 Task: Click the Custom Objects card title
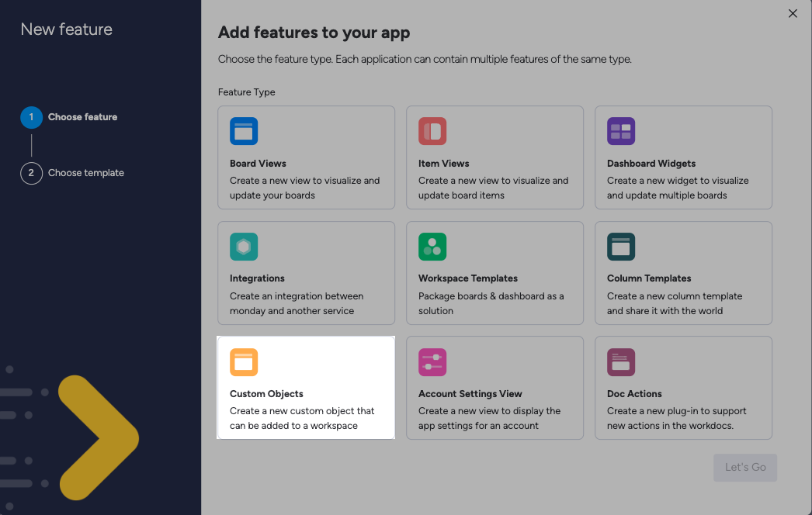tap(266, 394)
